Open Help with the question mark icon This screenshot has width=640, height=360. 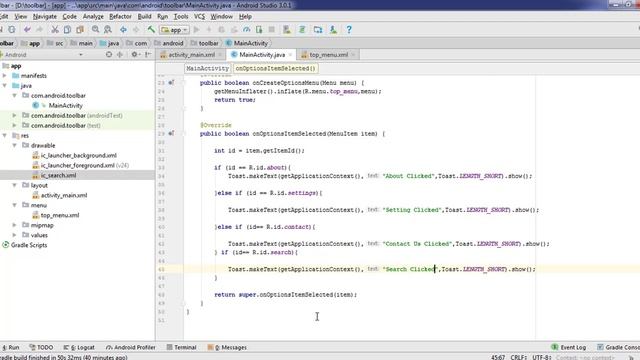349,29
